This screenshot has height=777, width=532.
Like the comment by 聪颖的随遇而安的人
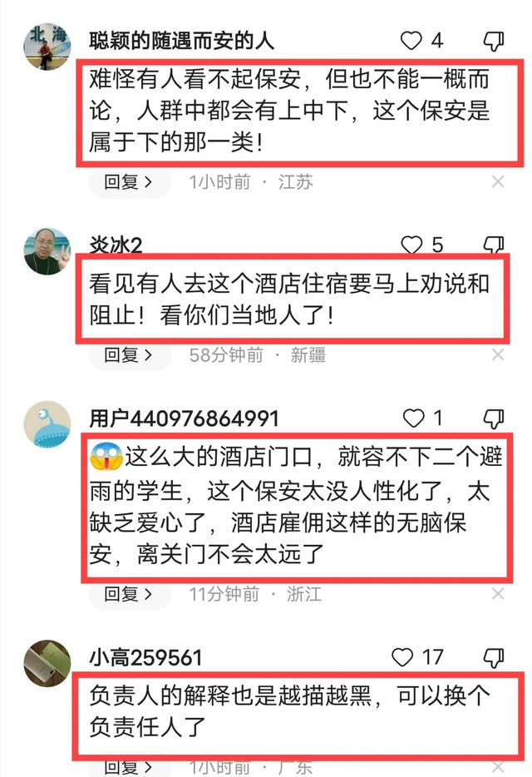[411, 41]
